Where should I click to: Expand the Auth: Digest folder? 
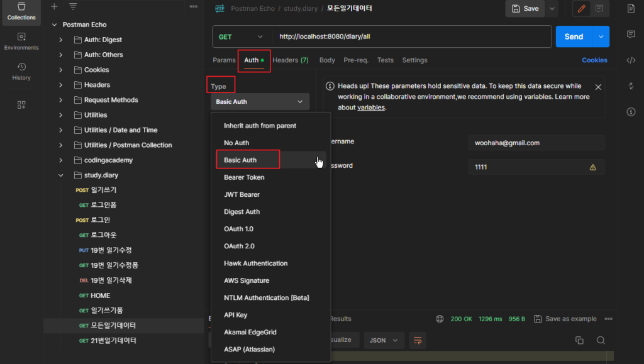coord(61,40)
